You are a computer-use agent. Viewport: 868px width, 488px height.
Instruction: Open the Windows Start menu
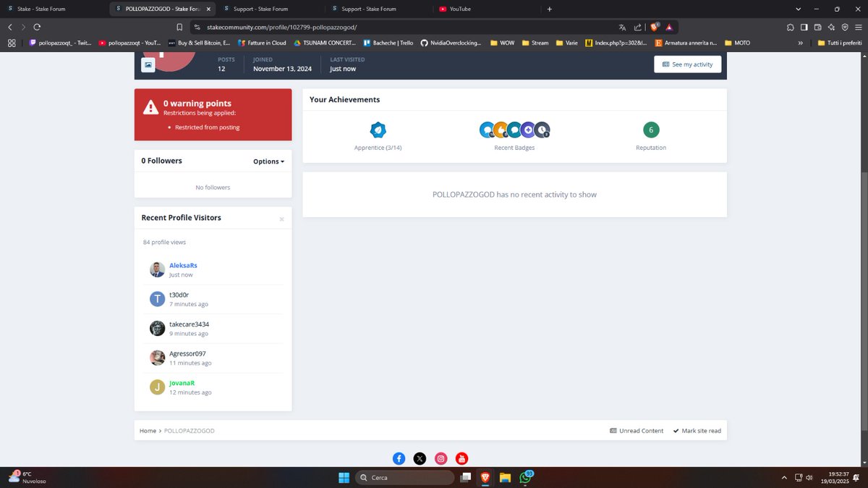point(344,477)
